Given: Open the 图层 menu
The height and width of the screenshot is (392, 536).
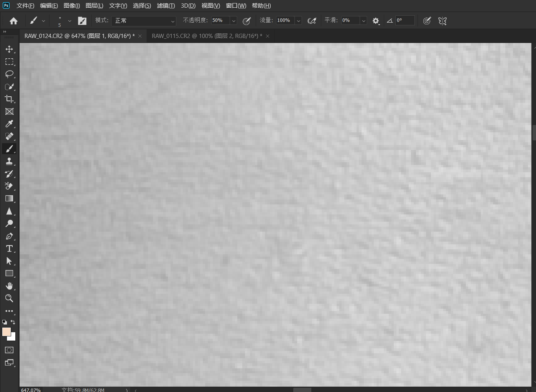Looking at the screenshot, I should tap(94, 6).
